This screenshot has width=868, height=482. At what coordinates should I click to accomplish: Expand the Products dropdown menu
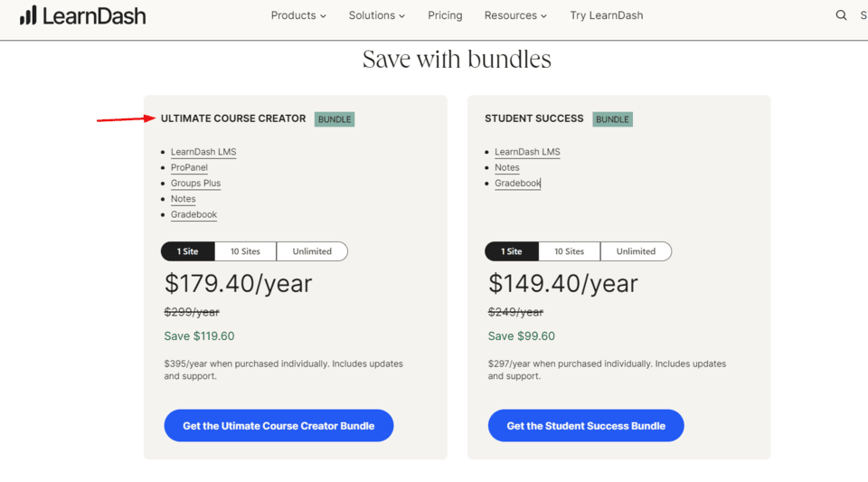[298, 15]
